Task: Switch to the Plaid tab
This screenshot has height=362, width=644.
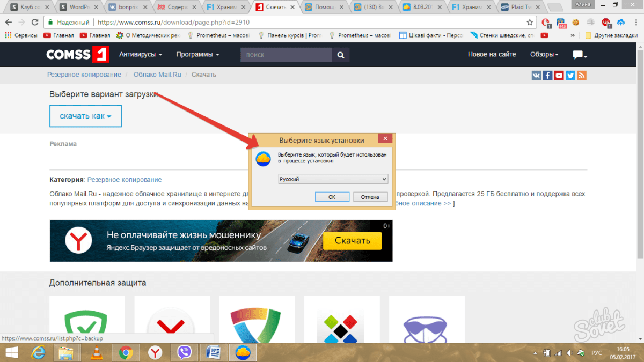Action: (x=520, y=8)
